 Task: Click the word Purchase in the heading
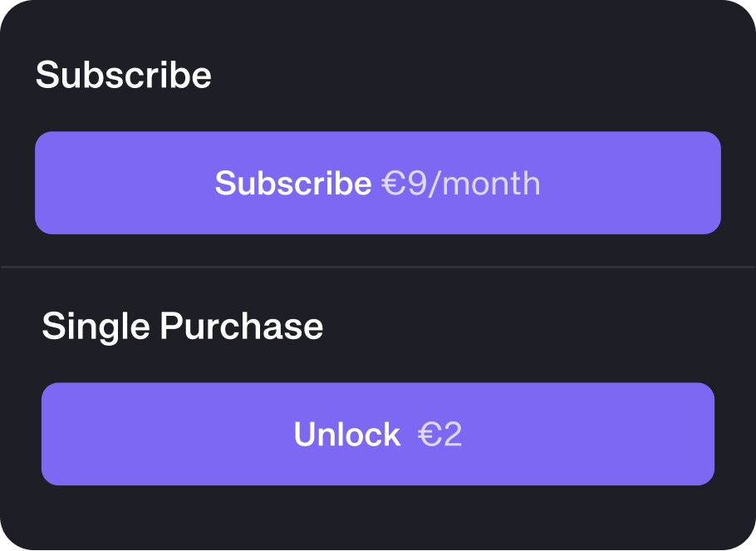241,326
